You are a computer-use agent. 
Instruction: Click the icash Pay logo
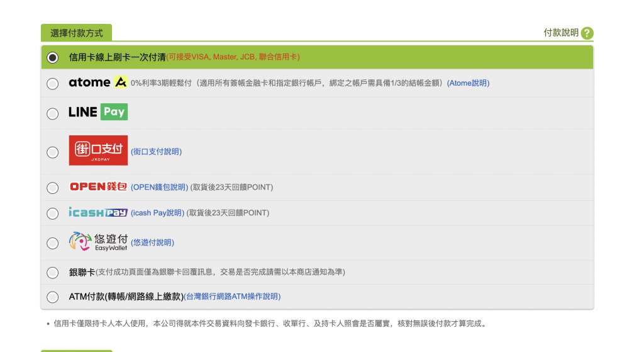[x=98, y=213]
